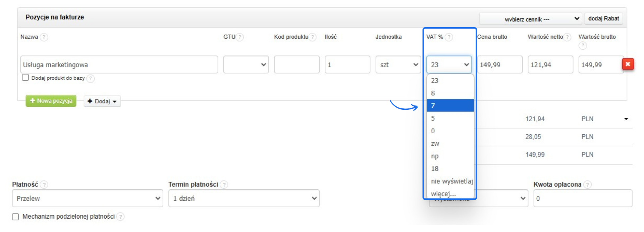Click help icon beside Wartość netto
This screenshot has height=232, width=644.
567,37
